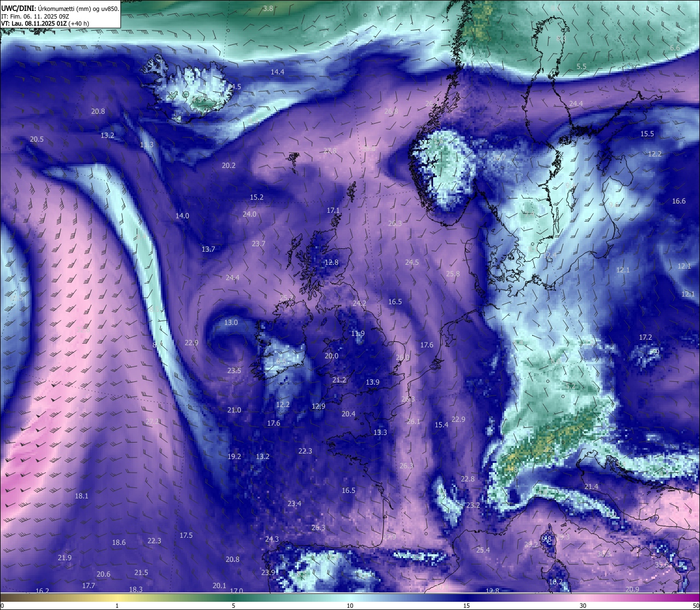The width and height of the screenshot is (700, 610).
Task: Select the 25.8 value near Denmark
Action: coord(453,274)
